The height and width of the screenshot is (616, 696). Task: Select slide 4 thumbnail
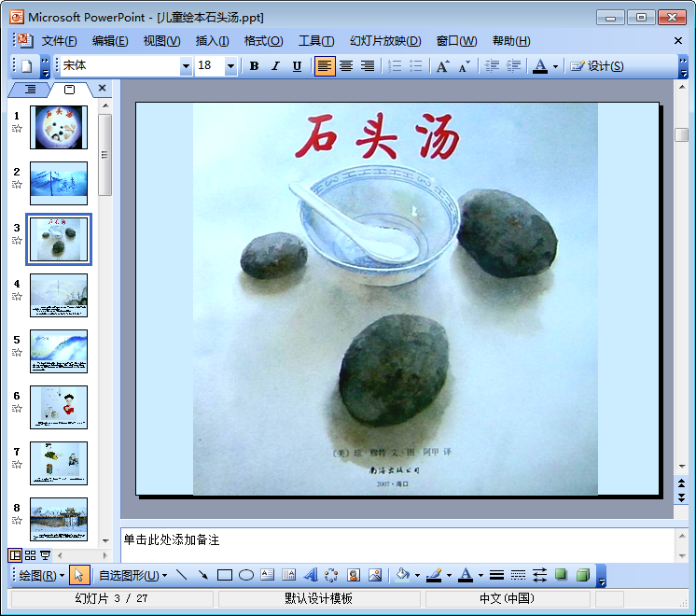point(59,295)
